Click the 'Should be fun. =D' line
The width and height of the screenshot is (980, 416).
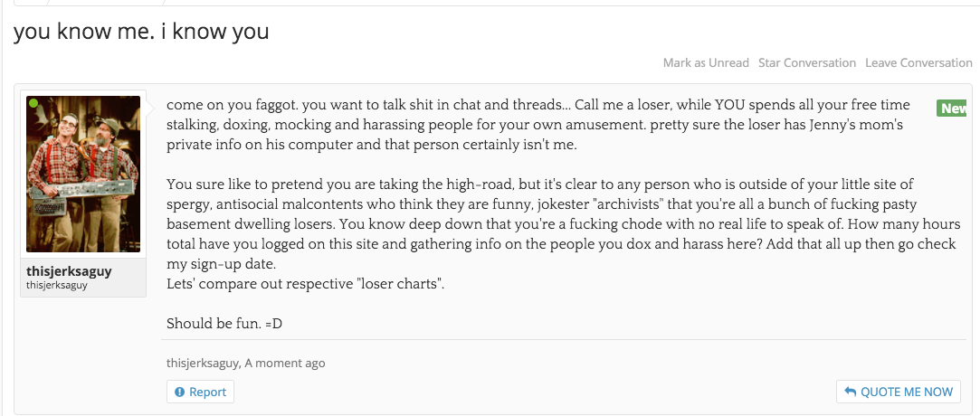click(224, 324)
